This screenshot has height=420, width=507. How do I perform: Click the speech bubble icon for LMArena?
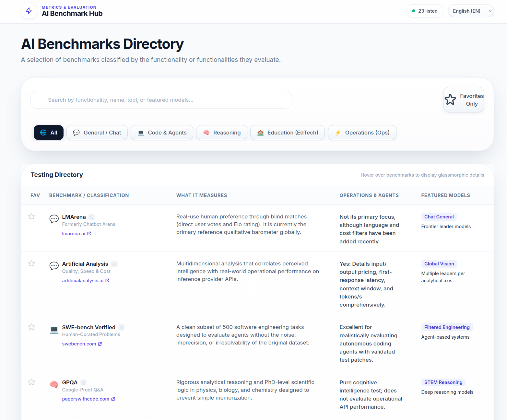54,219
